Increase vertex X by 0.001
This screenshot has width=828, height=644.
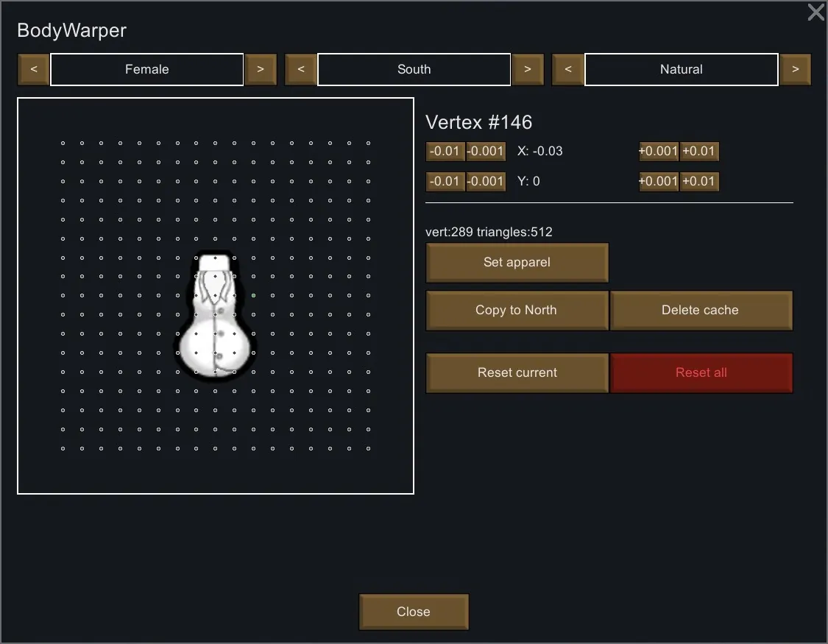658,152
